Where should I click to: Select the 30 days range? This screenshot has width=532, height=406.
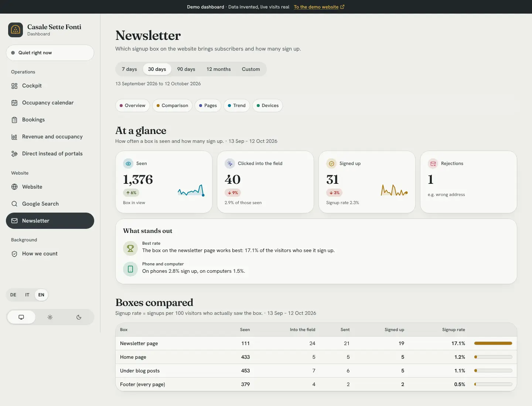(157, 69)
